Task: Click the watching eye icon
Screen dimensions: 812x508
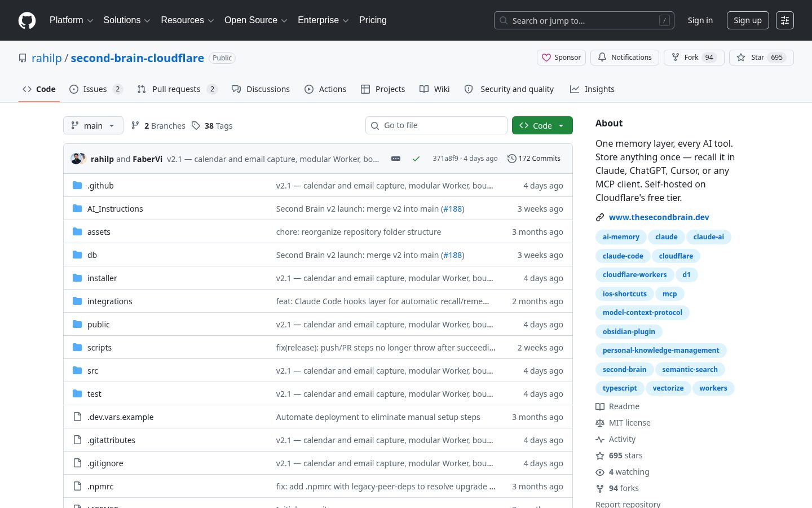Action: (600, 472)
